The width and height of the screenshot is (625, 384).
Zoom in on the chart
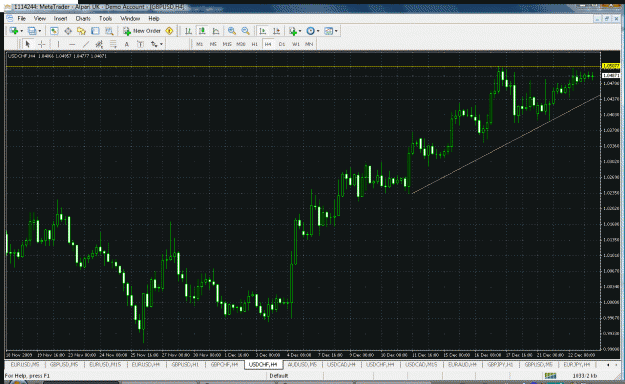click(232, 31)
